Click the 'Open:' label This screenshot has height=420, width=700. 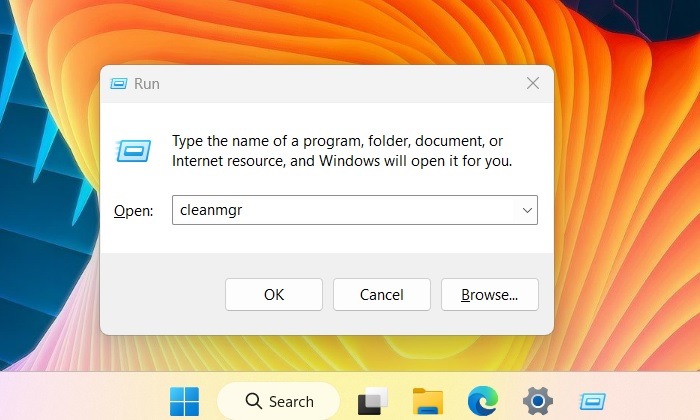tap(133, 210)
